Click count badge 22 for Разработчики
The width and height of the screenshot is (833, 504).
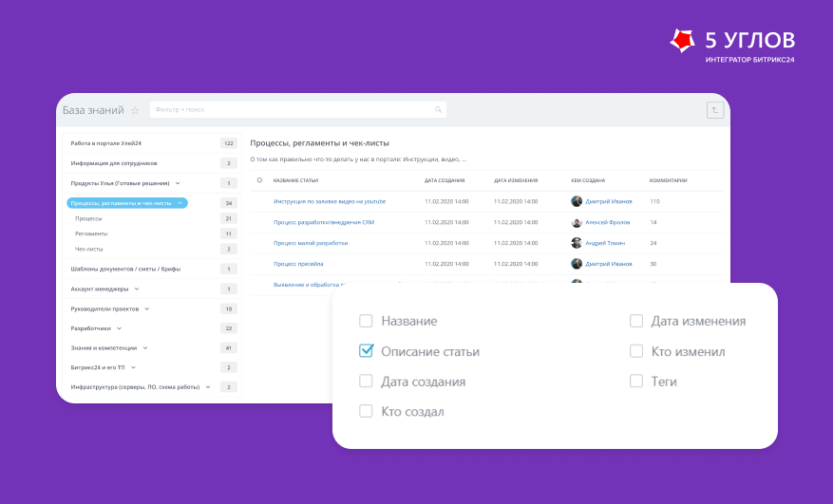pyautogui.click(x=229, y=328)
